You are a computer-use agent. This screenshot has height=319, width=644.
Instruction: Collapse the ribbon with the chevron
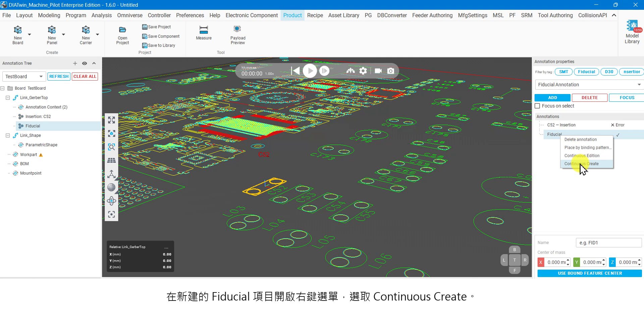point(614,15)
